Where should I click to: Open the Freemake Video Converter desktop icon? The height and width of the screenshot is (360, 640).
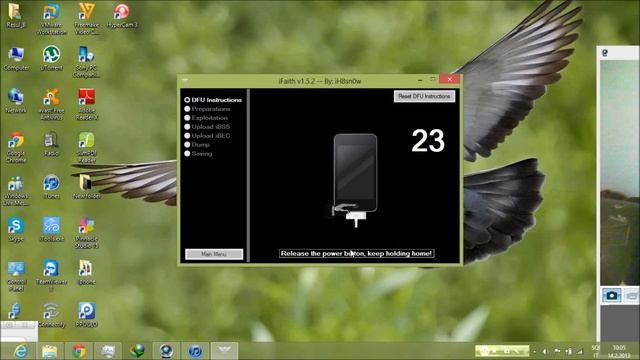[87, 18]
